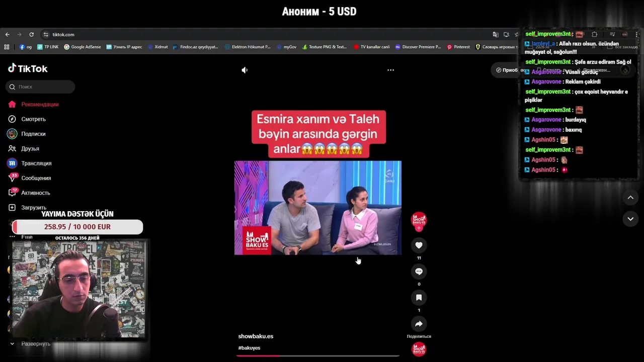Click the TikTok logo
644x362 pixels.
pyautogui.click(x=28, y=68)
